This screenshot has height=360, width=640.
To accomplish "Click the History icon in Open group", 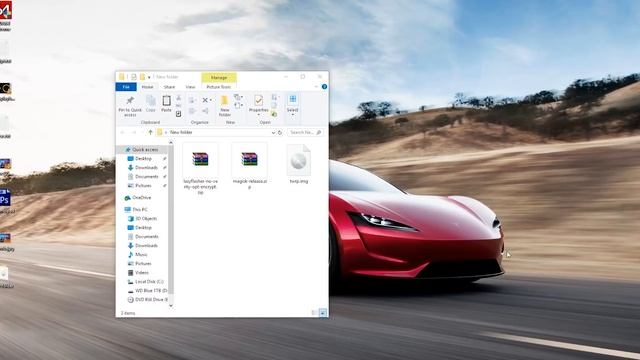I will click(x=274, y=114).
